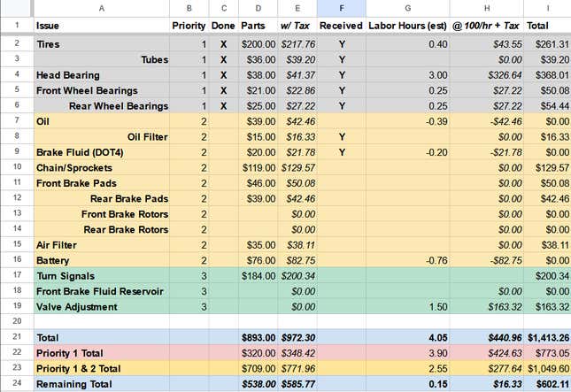Click the 'Remaining Total' label cell
The width and height of the screenshot is (571, 392).
100,384
